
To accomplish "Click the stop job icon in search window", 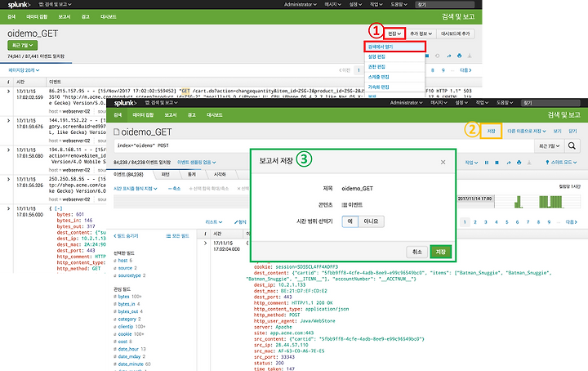I will 497,163.
